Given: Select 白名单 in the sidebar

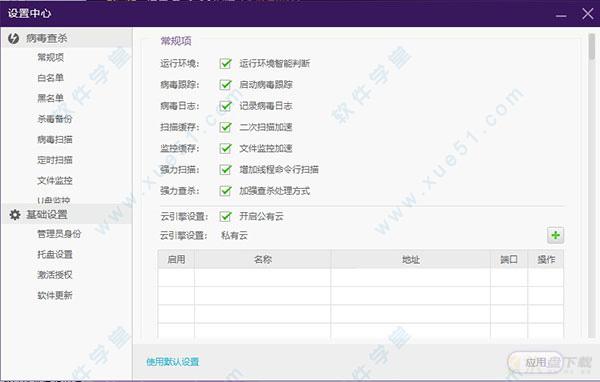Looking at the screenshot, I should point(51,78).
